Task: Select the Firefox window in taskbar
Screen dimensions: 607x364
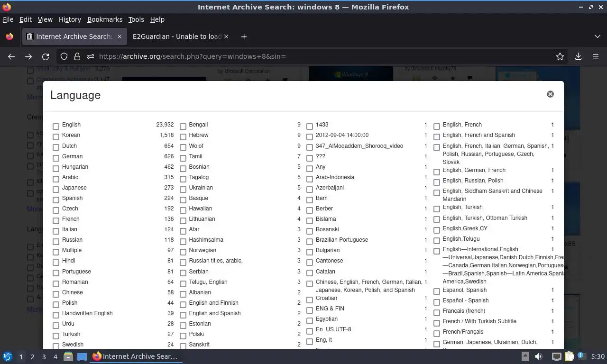Action: [x=136, y=356]
